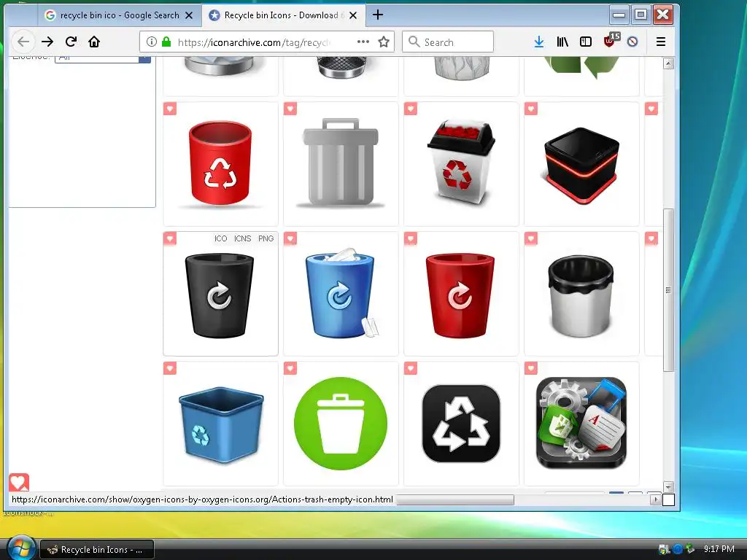Click the blocker circle extension icon
The image size is (747, 560).
click(x=632, y=42)
